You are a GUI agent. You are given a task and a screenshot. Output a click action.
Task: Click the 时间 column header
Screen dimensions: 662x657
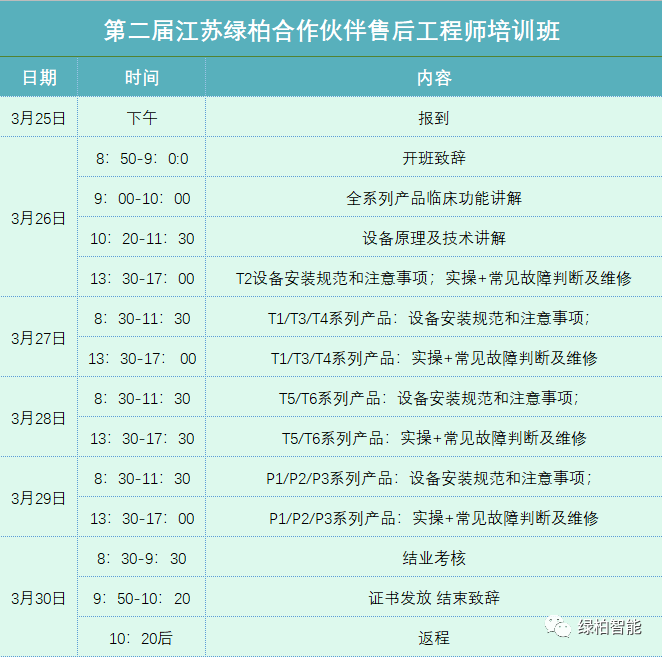[x=141, y=77]
